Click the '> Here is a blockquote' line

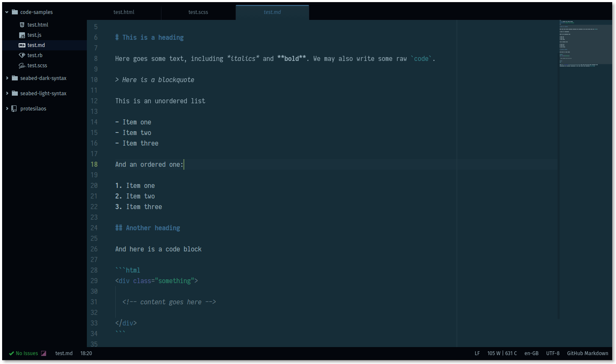click(x=155, y=80)
